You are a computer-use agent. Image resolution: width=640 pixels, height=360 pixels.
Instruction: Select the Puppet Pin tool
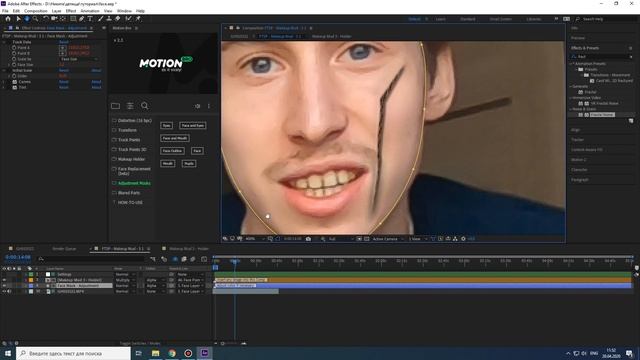[x=138, y=19]
